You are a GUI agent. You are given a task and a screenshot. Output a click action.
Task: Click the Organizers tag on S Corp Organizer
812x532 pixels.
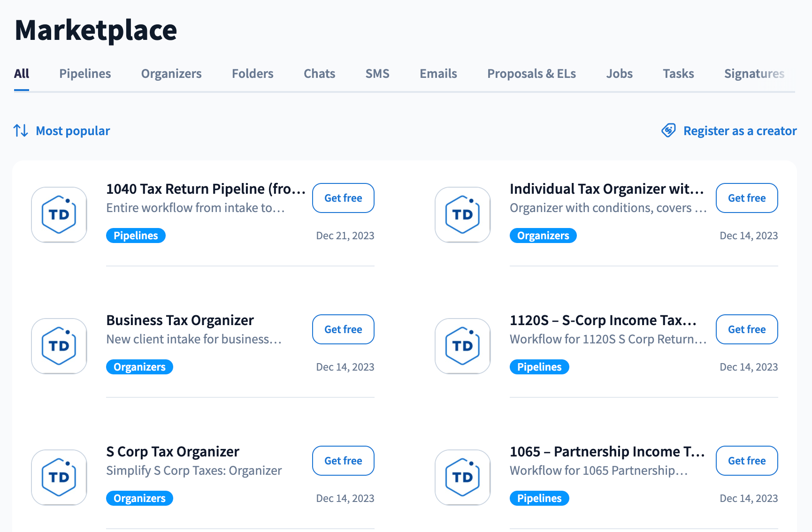tap(139, 498)
